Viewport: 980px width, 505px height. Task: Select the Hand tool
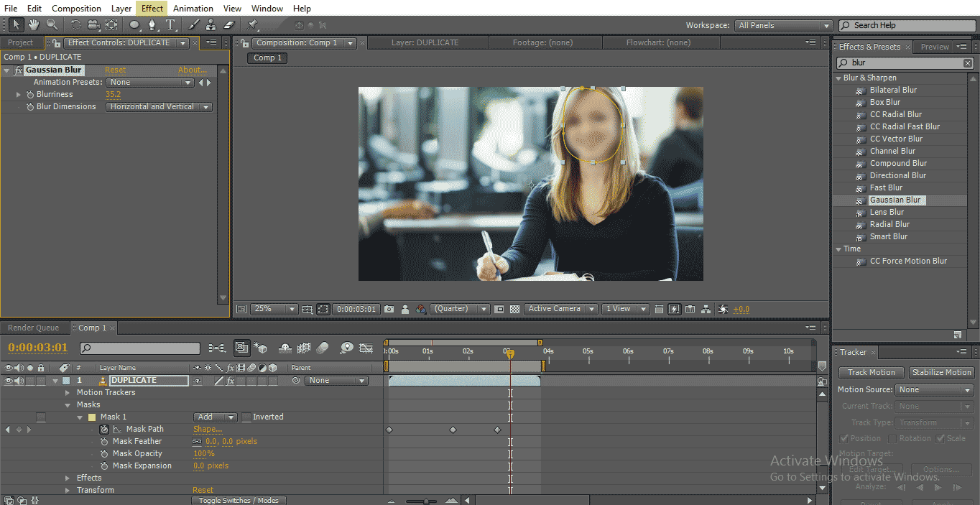coord(33,24)
